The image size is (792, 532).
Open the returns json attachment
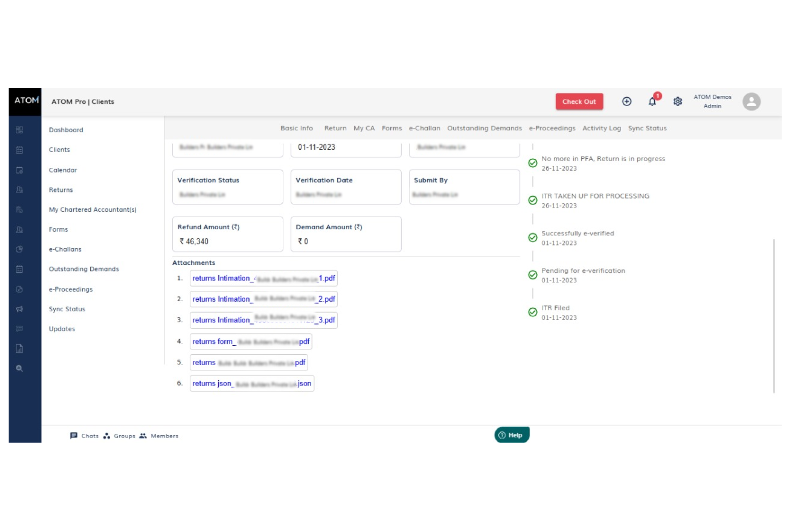click(x=252, y=383)
